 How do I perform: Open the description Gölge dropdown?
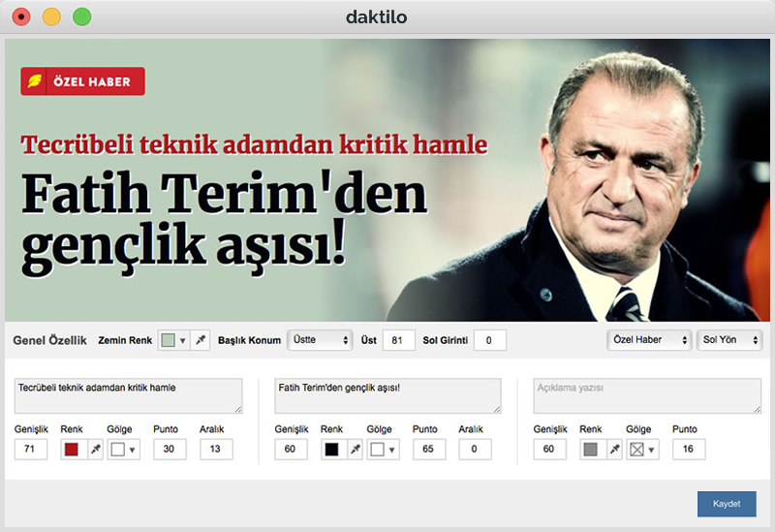pyautogui.click(x=642, y=449)
